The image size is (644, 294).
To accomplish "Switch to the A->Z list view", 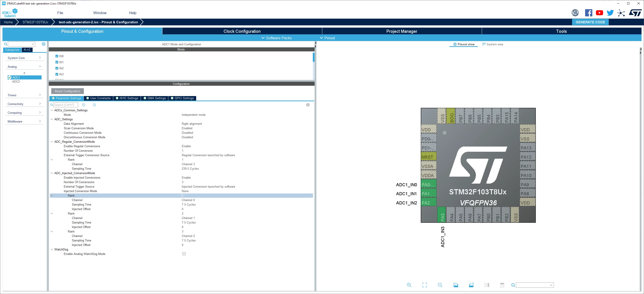I will pyautogui.click(x=27, y=50).
